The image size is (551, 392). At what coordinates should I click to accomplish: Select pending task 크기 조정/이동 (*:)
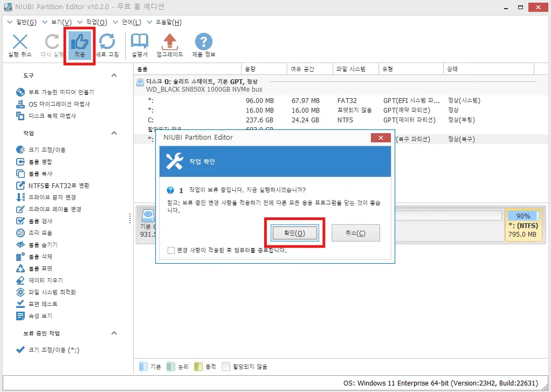point(48,350)
